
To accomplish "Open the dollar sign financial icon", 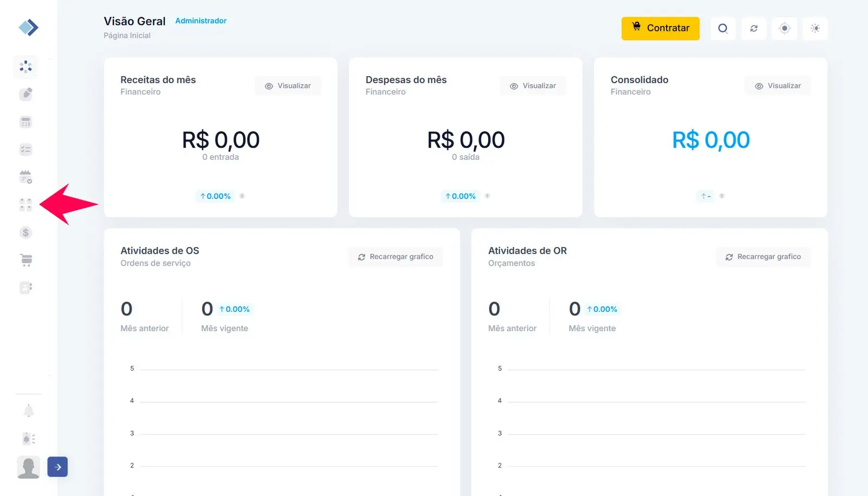I will pyautogui.click(x=25, y=233).
